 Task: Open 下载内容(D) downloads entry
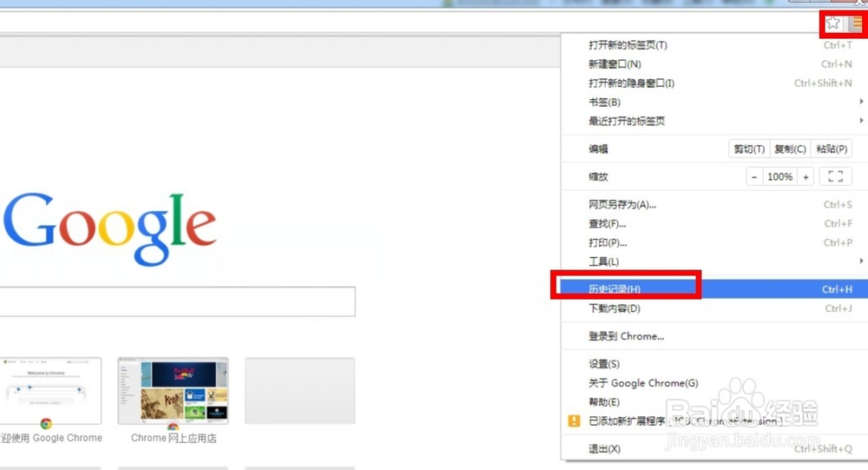714,308
